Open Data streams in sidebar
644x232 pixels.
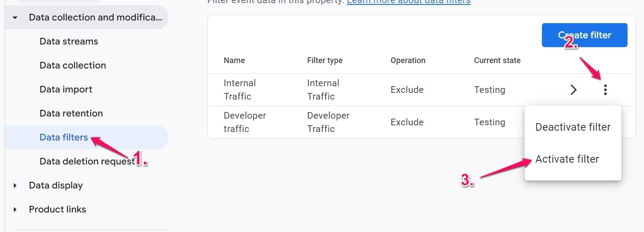coord(69,41)
